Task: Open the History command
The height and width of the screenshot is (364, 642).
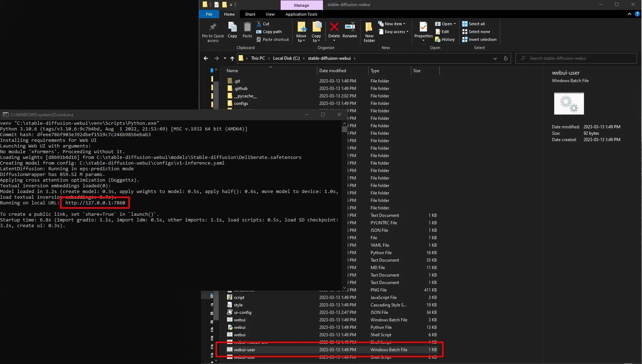Action: (x=445, y=39)
